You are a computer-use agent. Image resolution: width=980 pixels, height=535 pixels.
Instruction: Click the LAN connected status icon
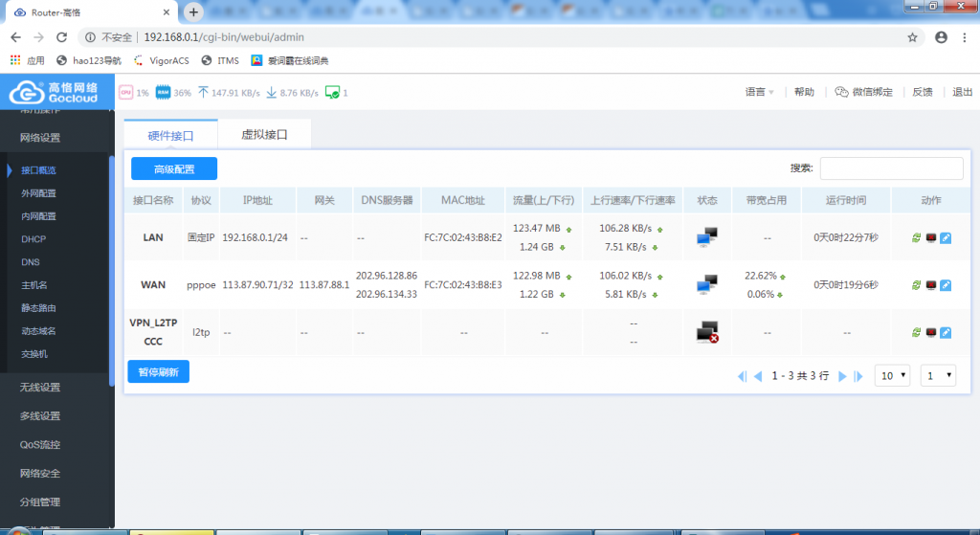707,237
